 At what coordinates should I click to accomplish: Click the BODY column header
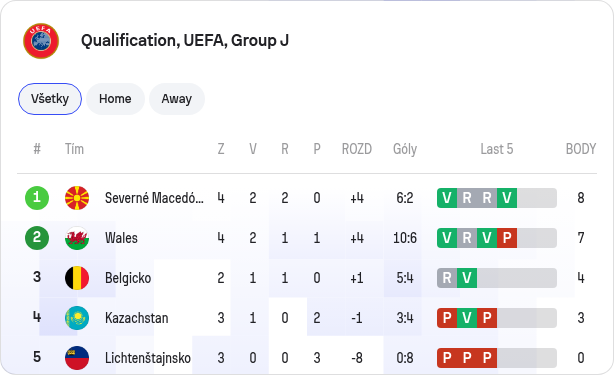click(x=581, y=149)
